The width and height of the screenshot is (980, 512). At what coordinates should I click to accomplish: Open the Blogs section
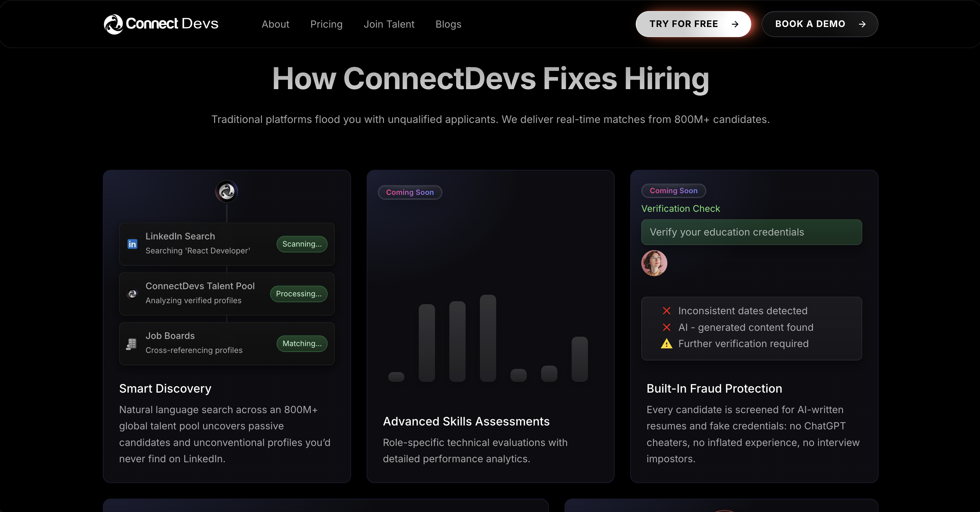tap(448, 24)
